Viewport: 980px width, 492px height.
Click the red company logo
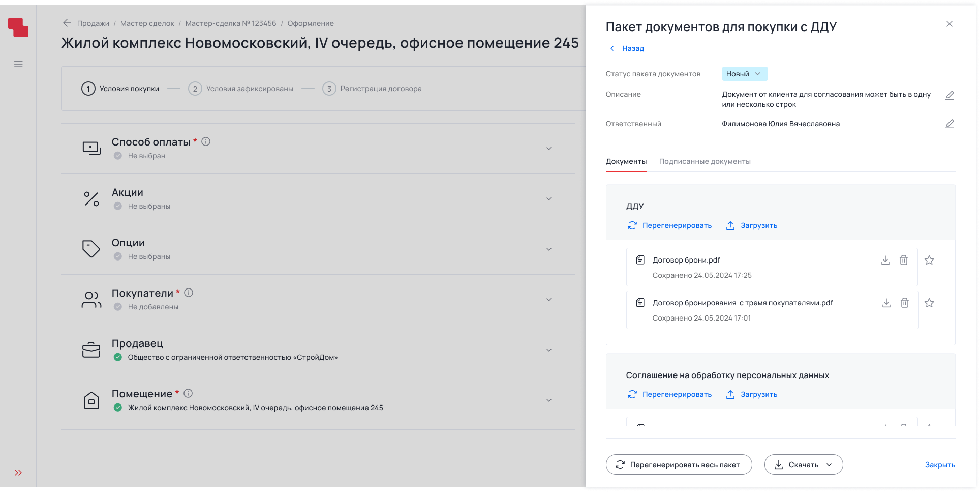click(19, 27)
